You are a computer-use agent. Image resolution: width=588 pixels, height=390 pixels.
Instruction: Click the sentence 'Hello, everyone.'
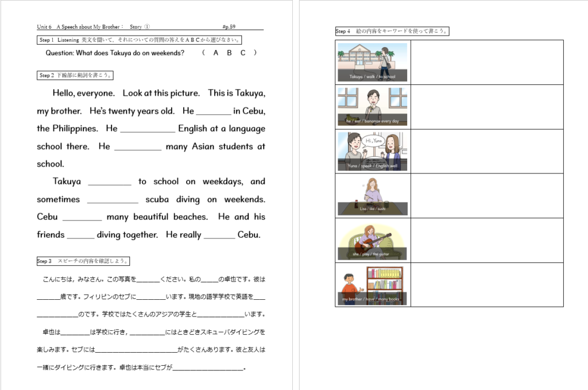84,93
